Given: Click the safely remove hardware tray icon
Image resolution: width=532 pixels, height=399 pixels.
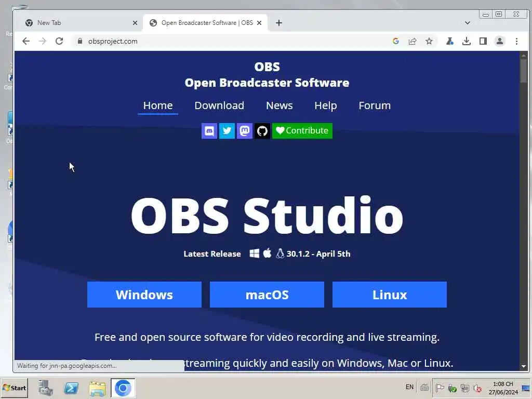Looking at the screenshot, I should (453, 388).
